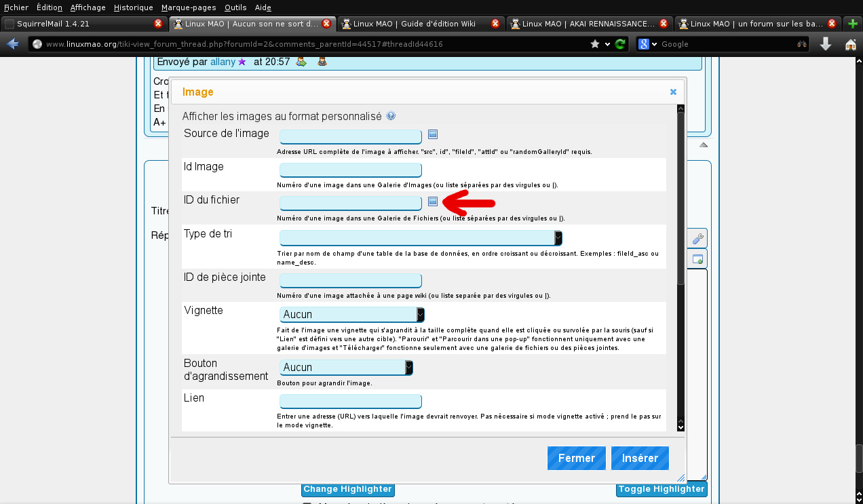
Task: Close the Guide d'édition Wiki tab
Action: [x=495, y=23]
